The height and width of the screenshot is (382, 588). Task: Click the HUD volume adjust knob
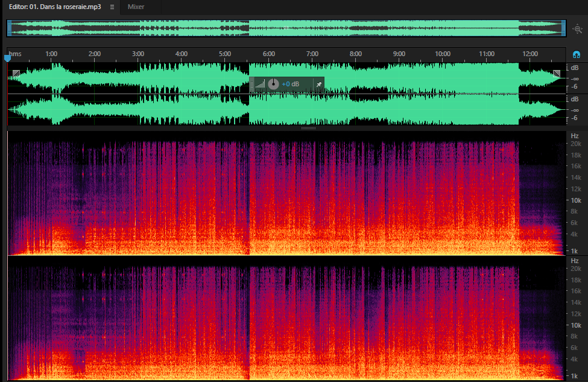click(x=273, y=84)
